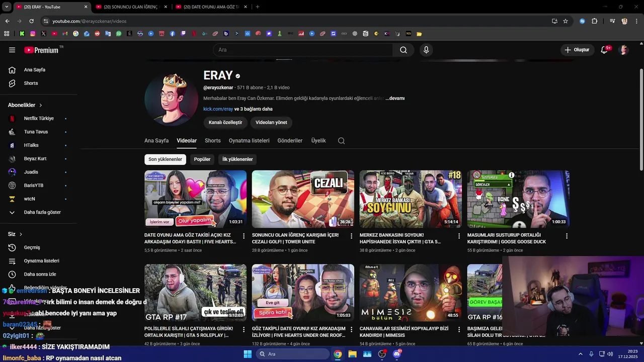
Task: Open Discord from the taskbar
Action: click(x=397, y=354)
